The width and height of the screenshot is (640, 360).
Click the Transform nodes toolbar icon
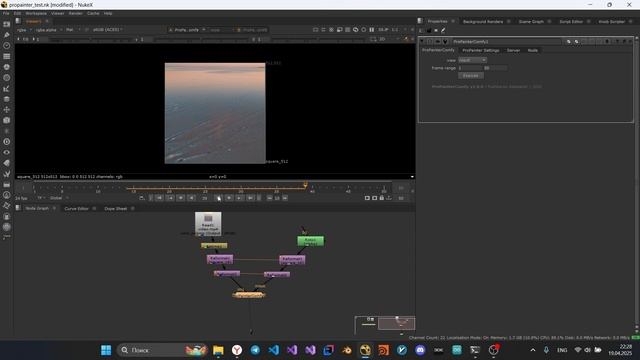tap(7, 110)
